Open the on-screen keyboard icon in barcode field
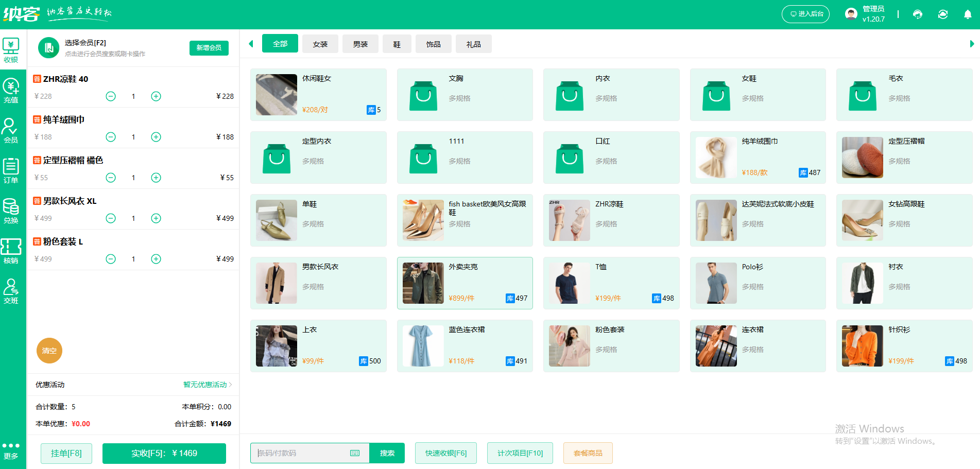The width and height of the screenshot is (980, 469). [354, 453]
